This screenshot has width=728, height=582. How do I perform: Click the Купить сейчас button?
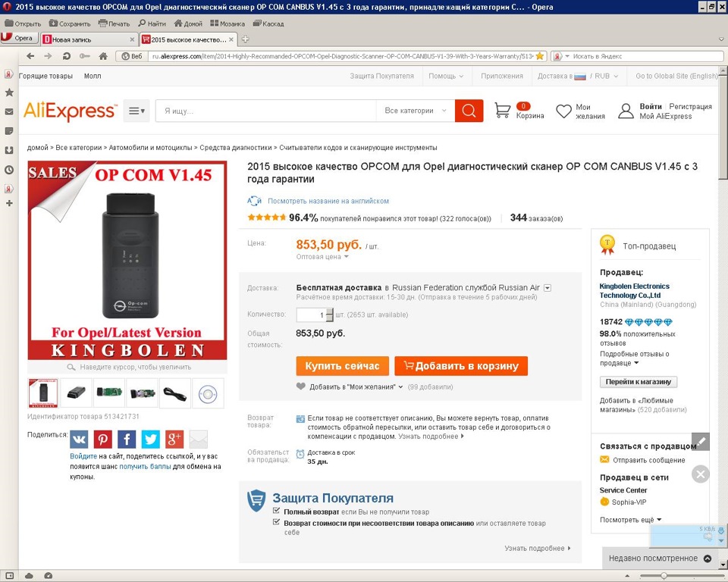(342, 366)
